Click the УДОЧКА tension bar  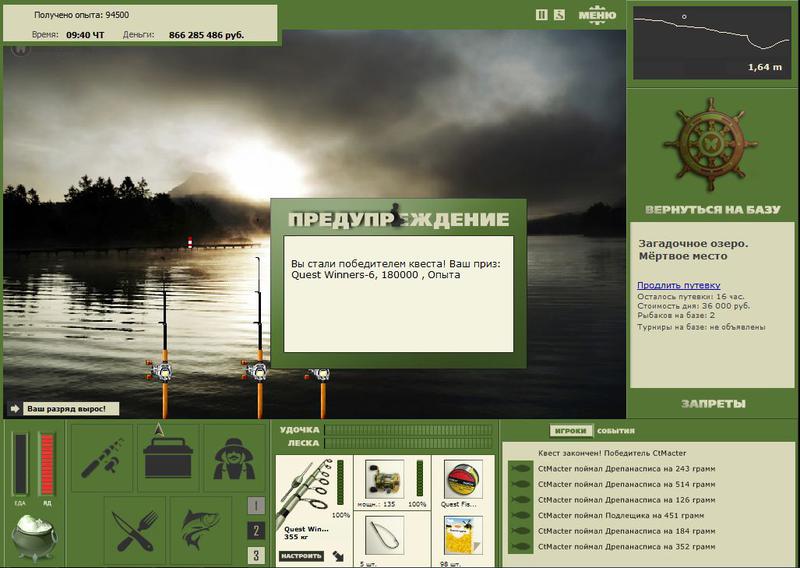[408, 430]
